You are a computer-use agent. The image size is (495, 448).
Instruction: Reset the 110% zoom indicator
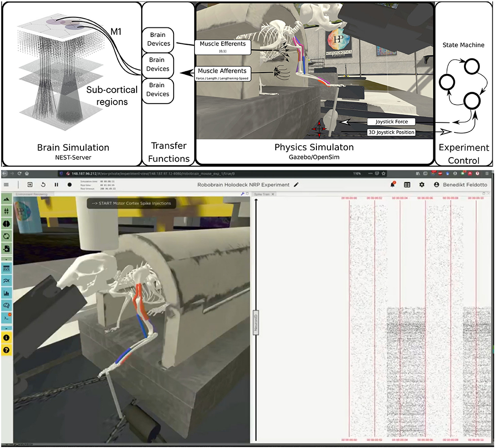[357, 174]
